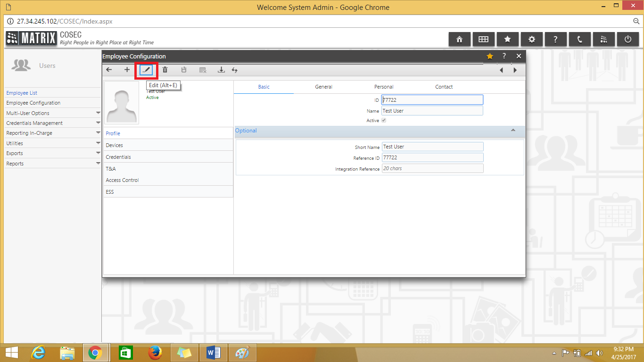This screenshot has width=644, height=362.
Task: Click the Add new employee plus icon
Action: (127, 70)
